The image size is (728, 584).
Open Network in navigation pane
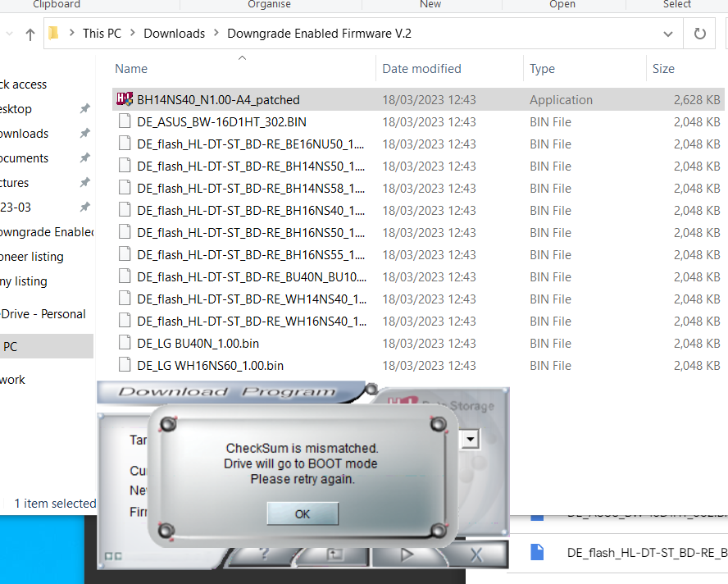pos(12,380)
